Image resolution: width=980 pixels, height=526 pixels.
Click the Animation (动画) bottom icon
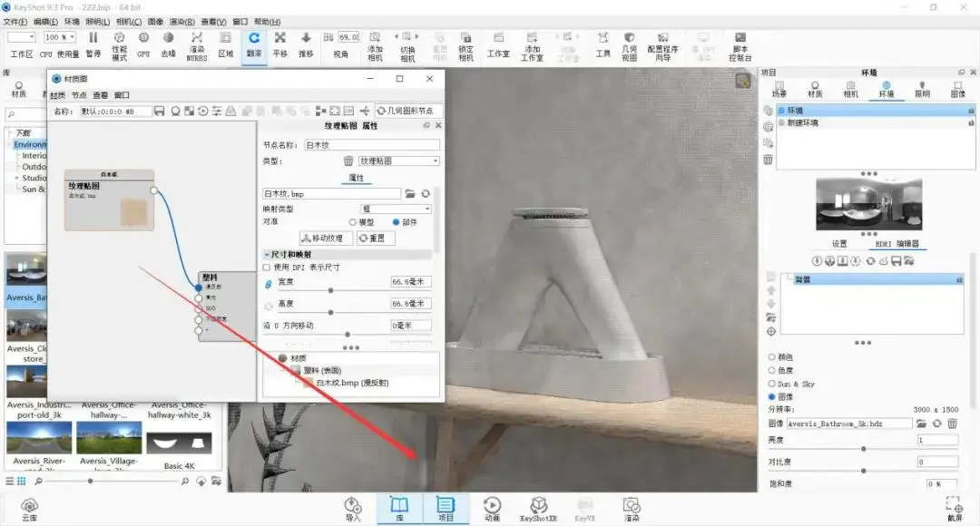coord(492,509)
